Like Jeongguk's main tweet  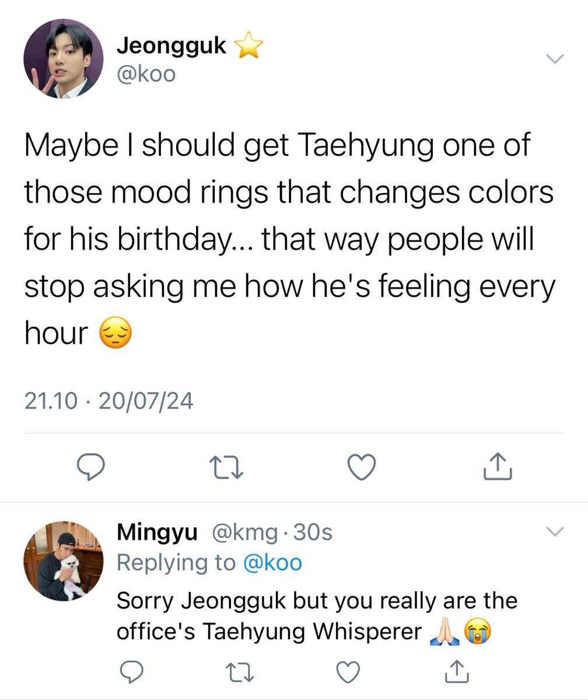362,467
